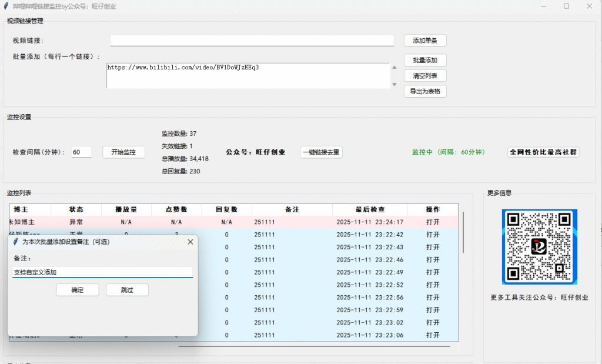602x364 pixels.
Task: Export table with 导出为表格 button
Action: point(425,91)
